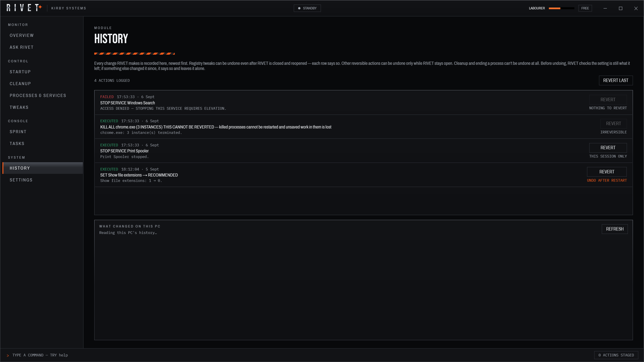
Task: Select 'Show file extensions: 1 → 0.' text
Action: 131,181
